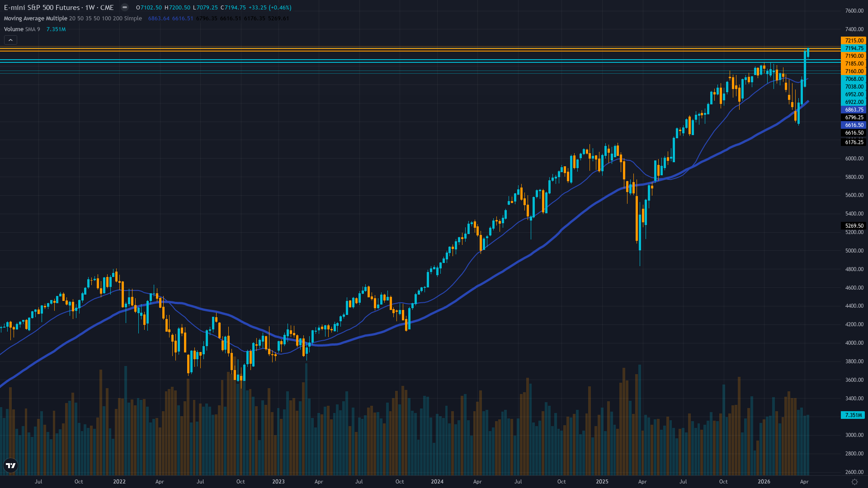Open the Moving Average Multiple indicator legend
868x488 pixels.
click(x=73, y=19)
